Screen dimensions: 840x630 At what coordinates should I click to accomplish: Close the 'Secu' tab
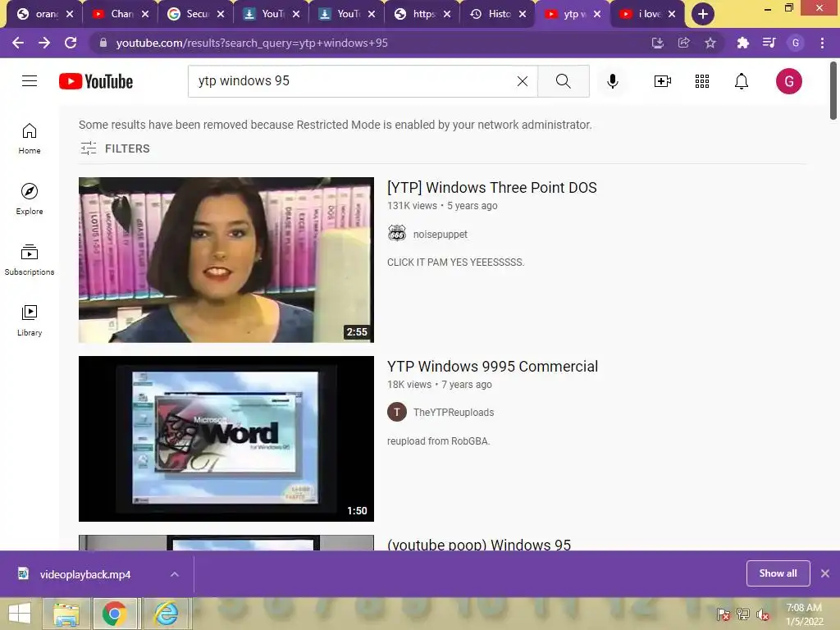click(220, 14)
